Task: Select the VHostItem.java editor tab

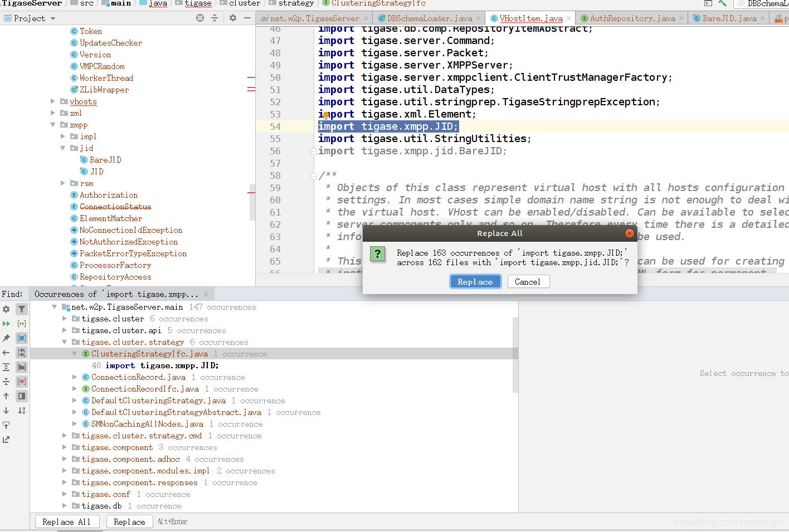Action: [x=530, y=18]
